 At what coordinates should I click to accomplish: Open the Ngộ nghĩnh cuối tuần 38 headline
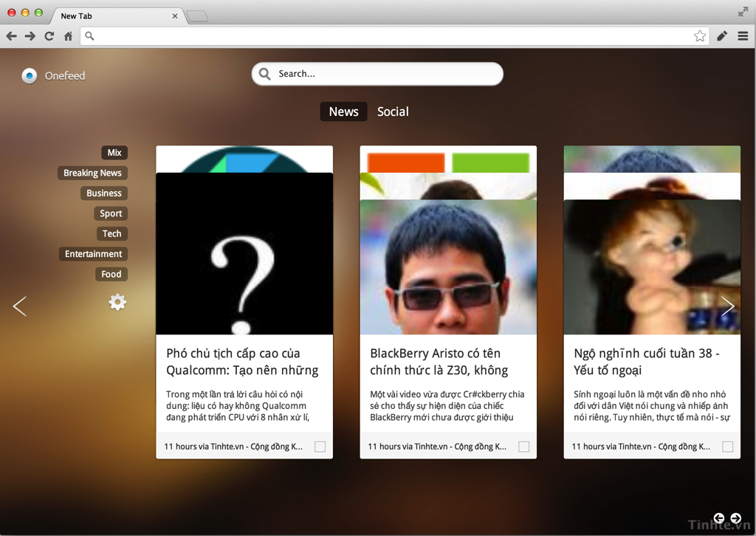647,362
